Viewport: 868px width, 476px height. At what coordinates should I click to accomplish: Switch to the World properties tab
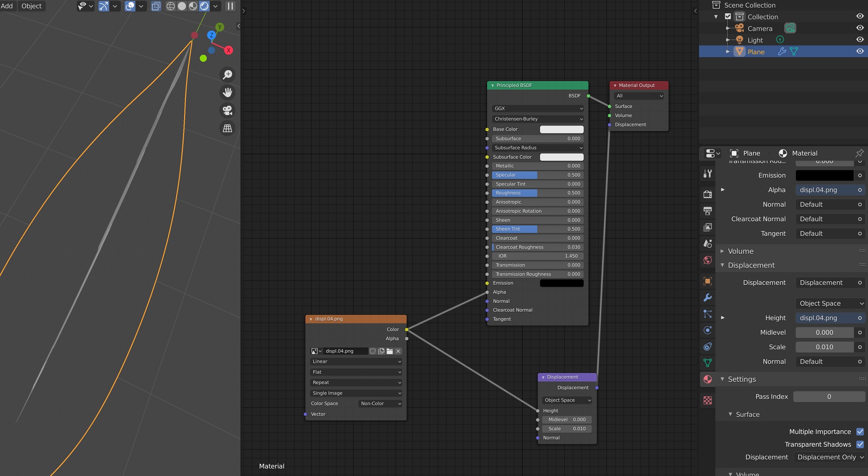[x=708, y=260]
